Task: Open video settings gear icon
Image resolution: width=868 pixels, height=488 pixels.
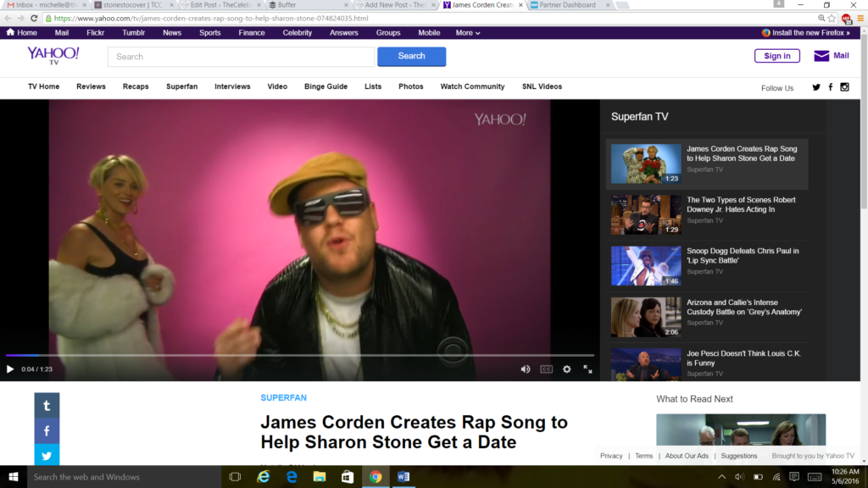Action: click(566, 369)
